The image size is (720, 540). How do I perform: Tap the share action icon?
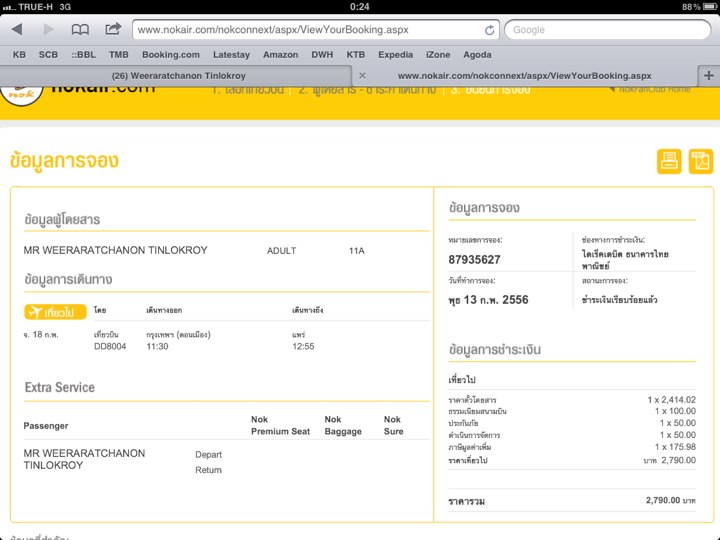tap(112, 29)
